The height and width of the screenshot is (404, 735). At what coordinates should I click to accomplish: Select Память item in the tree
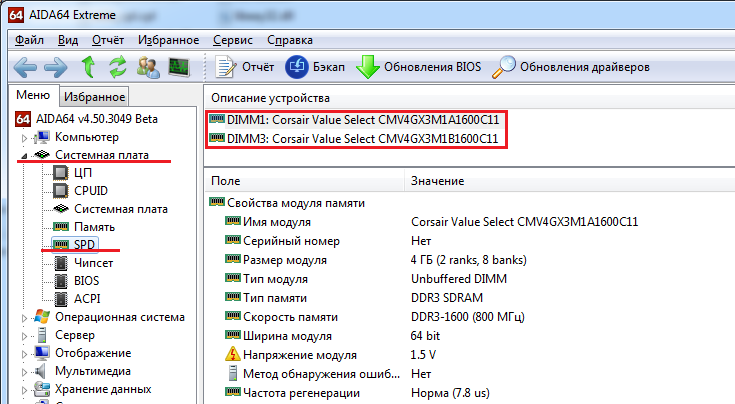point(94,227)
